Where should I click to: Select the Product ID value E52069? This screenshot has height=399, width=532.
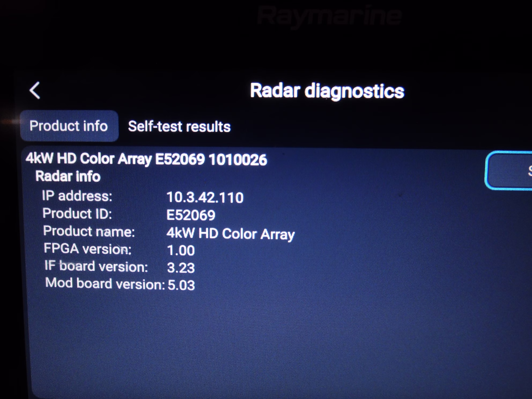(191, 215)
